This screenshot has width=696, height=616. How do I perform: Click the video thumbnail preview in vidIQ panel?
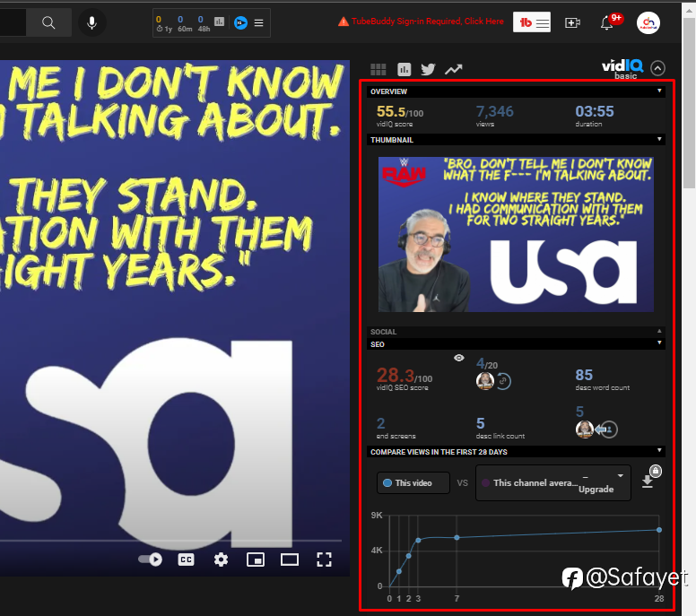click(x=516, y=234)
